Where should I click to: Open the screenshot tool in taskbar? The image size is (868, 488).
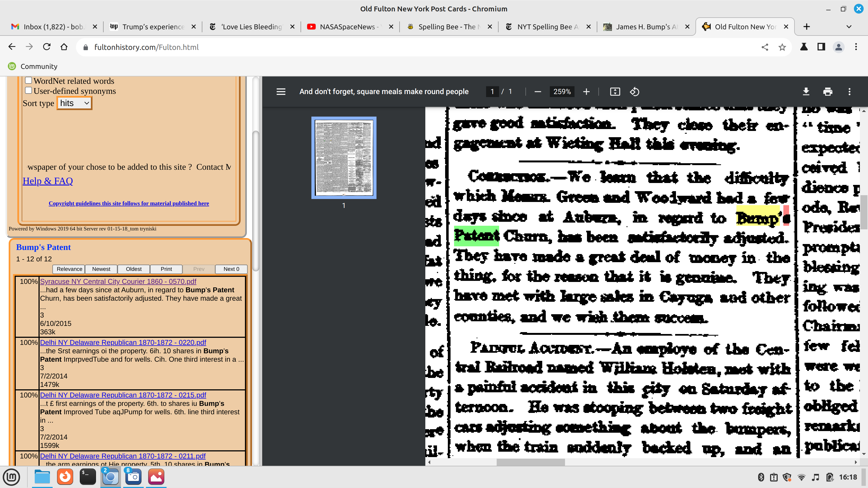click(x=133, y=477)
